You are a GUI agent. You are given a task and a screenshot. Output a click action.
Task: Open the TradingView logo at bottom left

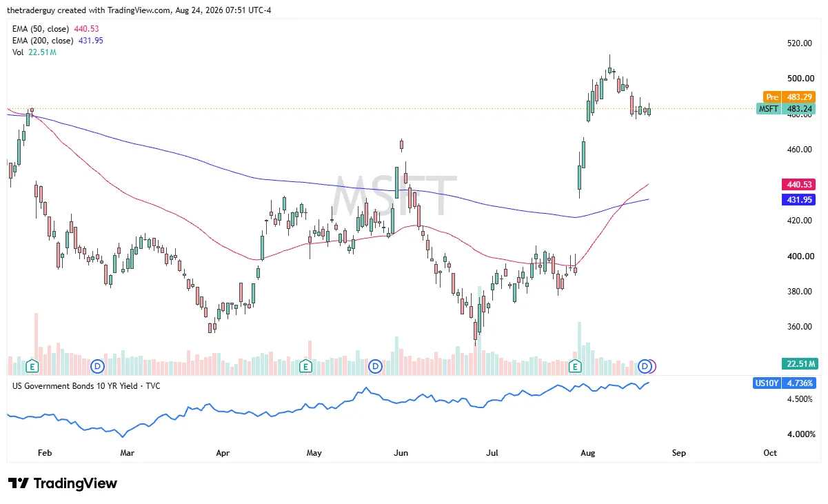pos(63,483)
